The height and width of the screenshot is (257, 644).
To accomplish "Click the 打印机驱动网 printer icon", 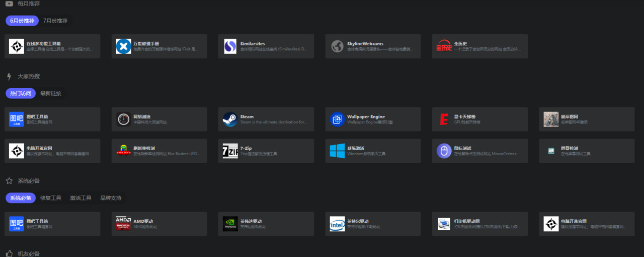I will [x=444, y=224].
